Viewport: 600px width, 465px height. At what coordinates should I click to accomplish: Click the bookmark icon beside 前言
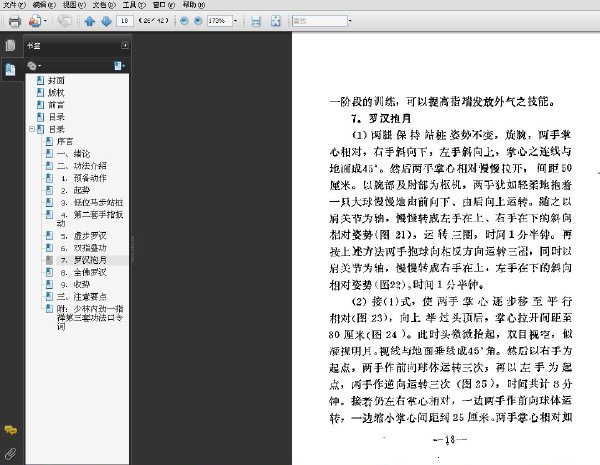click(x=40, y=105)
